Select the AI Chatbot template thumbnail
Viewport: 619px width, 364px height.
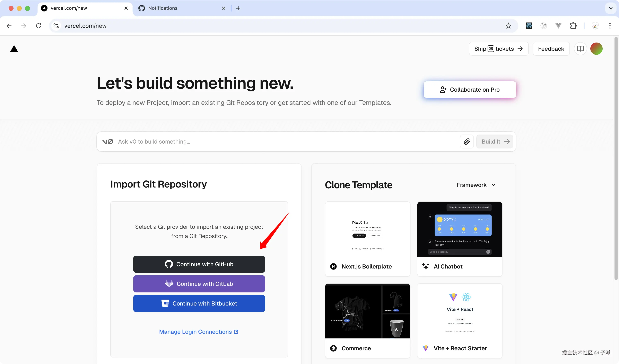coord(459,229)
